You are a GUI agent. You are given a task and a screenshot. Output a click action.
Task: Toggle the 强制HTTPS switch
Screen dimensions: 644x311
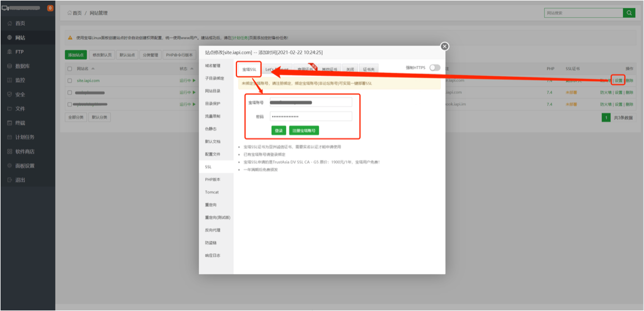pyautogui.click(x=434, y=67)
